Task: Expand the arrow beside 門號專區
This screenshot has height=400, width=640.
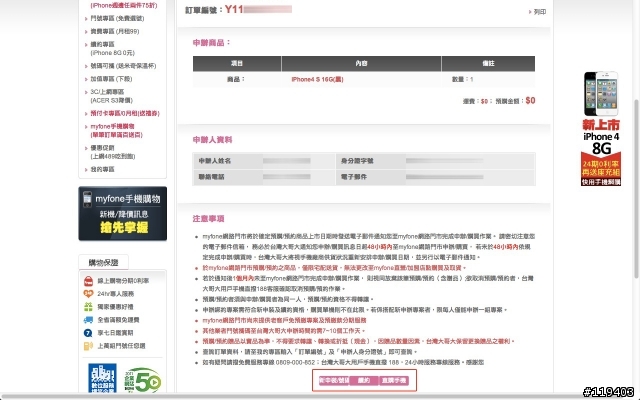Action: pos(86,19)
